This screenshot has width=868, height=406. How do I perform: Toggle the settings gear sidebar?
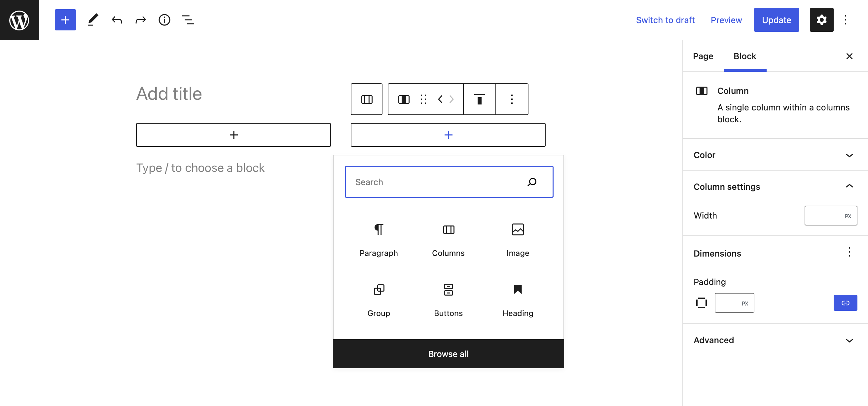tap(821, 20)
